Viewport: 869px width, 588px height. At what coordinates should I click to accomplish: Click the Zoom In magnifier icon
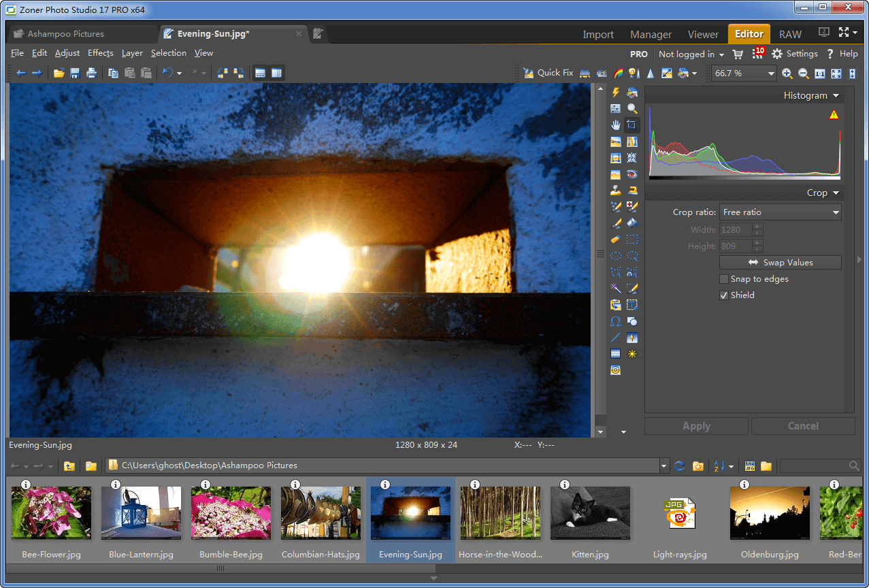tap(787, 73)
